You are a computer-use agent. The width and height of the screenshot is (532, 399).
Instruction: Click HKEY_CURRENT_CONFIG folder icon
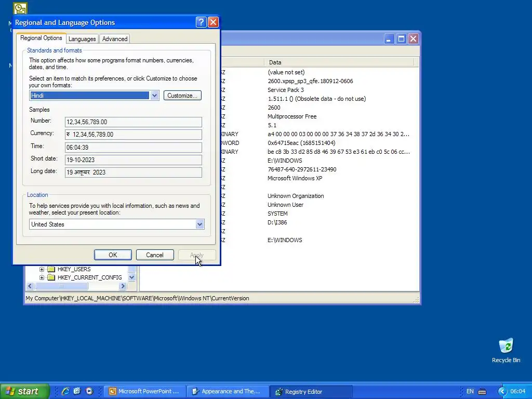click(x=51, y=277)
